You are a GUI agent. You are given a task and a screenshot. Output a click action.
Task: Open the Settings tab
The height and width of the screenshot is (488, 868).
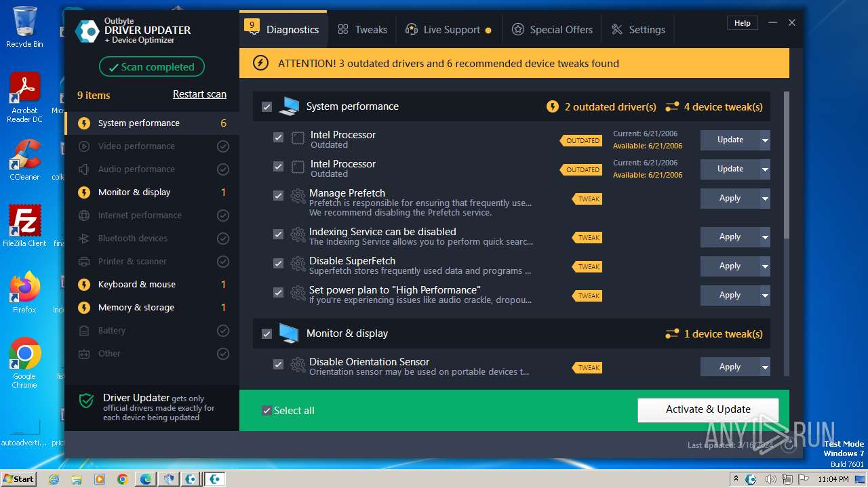(x=638, y=30)
